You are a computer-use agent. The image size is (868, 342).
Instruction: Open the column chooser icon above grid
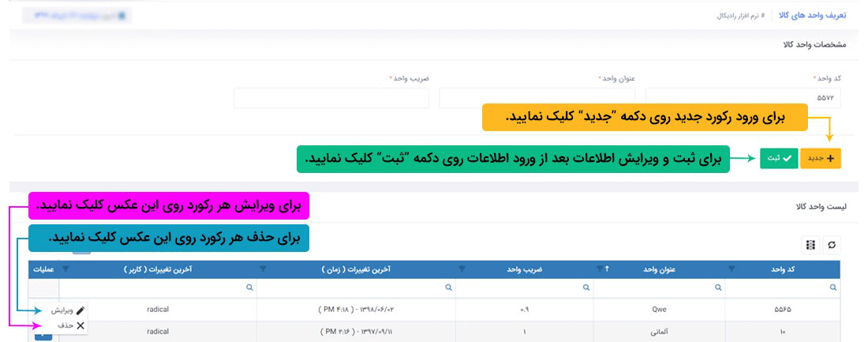click(811, 245)
